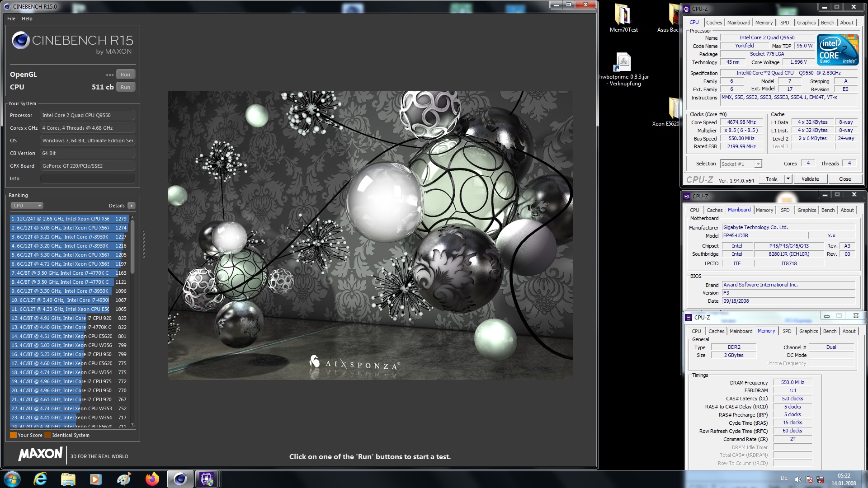Expand ranking Details arrow button
Image resolution: width=868 pixels, height=488 pixels.
click(x=131, y=206)
